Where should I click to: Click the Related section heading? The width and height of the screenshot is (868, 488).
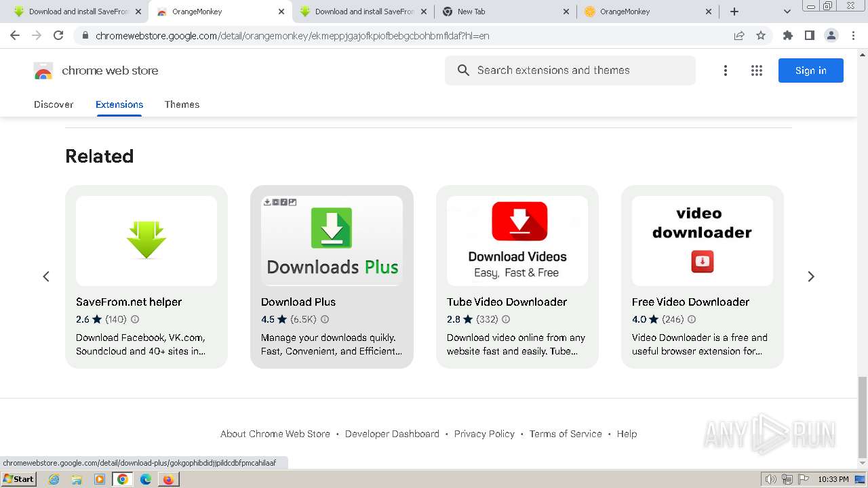click(99, 156)
